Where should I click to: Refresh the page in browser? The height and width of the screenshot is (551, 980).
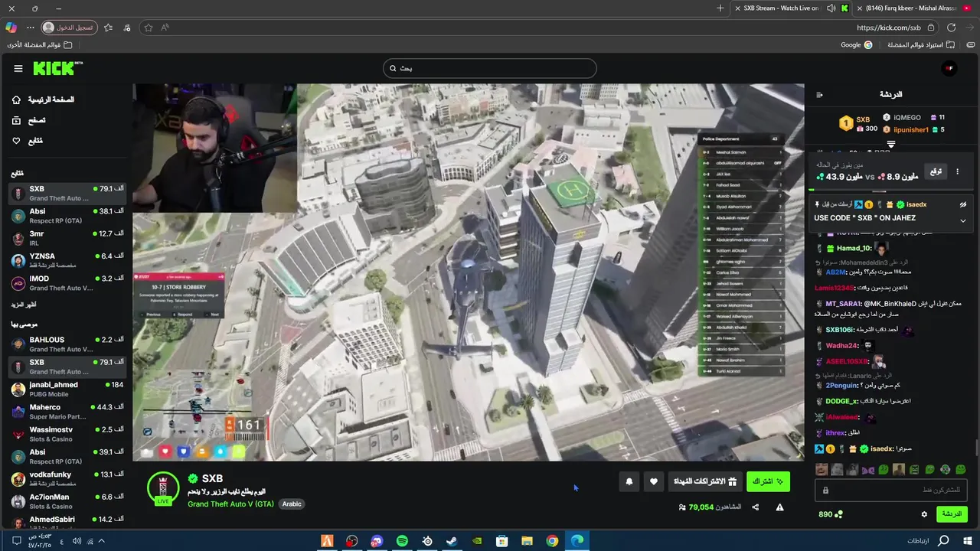click(x=951, y=28)
